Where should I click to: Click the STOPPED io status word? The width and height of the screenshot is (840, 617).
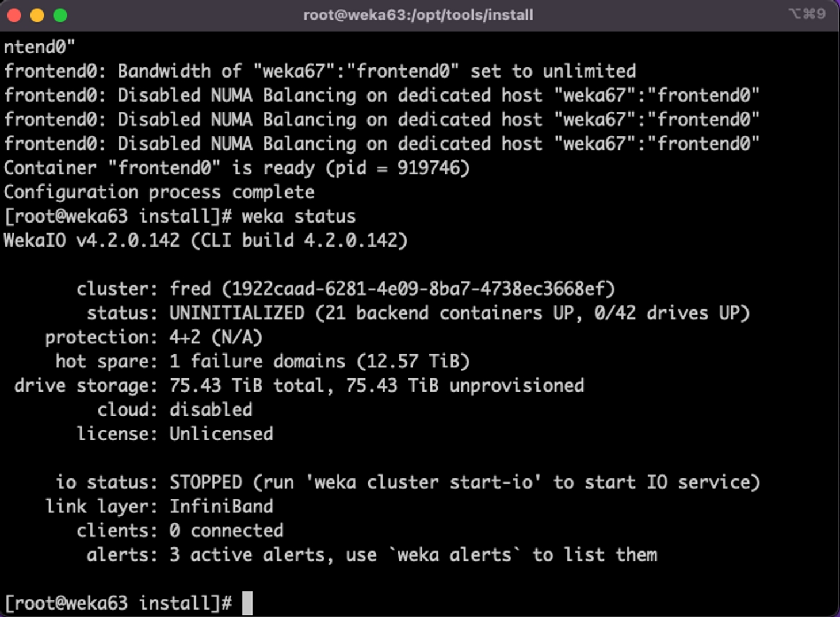coord(205,482)
